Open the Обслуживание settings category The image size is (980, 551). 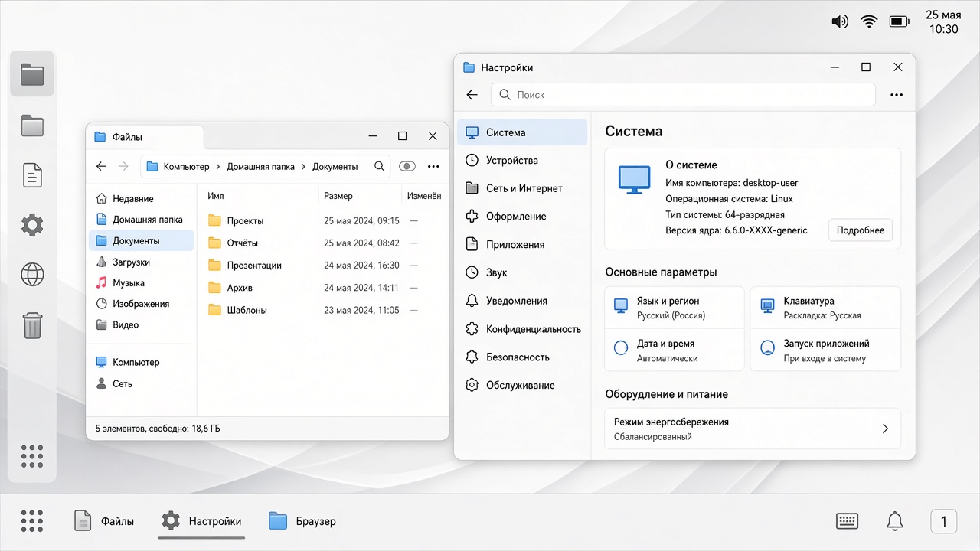click(522, 385)
